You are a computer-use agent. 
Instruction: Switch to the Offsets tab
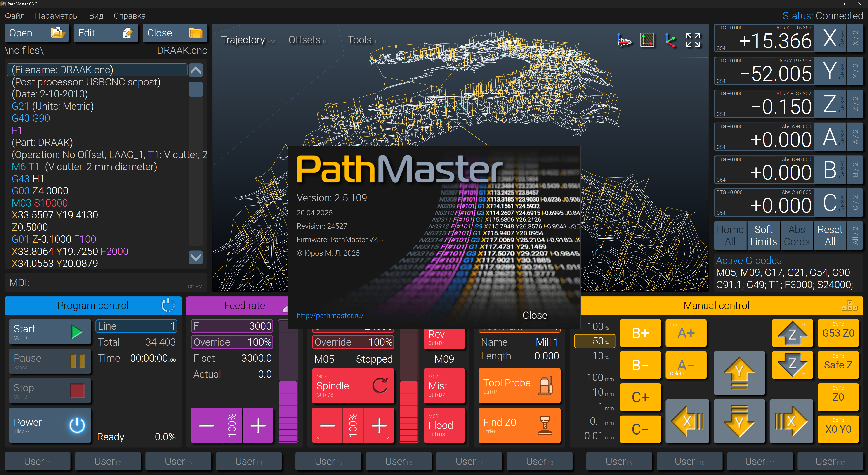[304, 40]
